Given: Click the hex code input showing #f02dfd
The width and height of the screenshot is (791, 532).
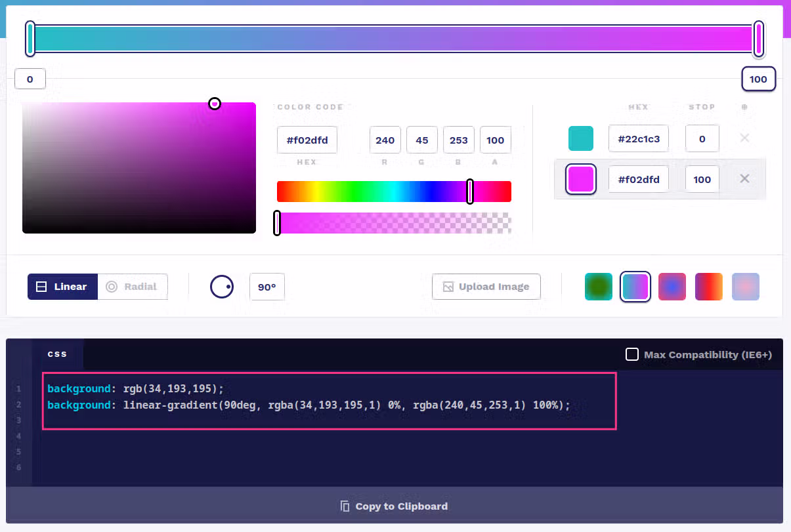Looking at the screenshot, I should [x=307, y=140].
